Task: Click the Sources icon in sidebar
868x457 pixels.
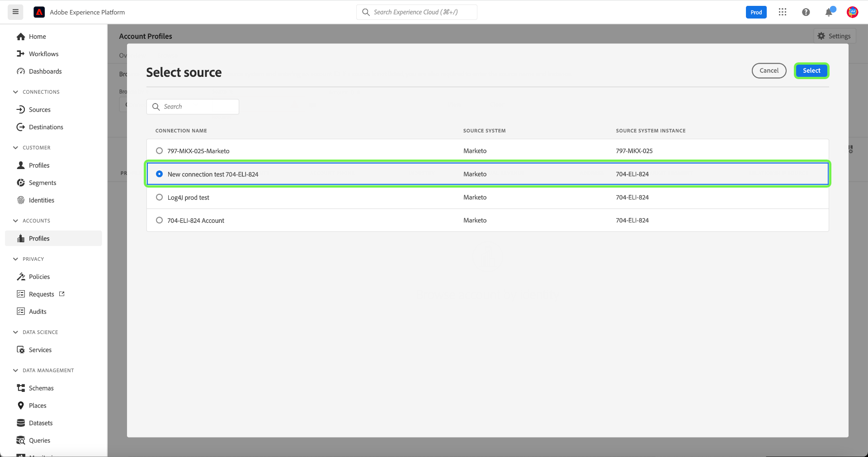Action: pyautogui.click(x=21, y=110)
